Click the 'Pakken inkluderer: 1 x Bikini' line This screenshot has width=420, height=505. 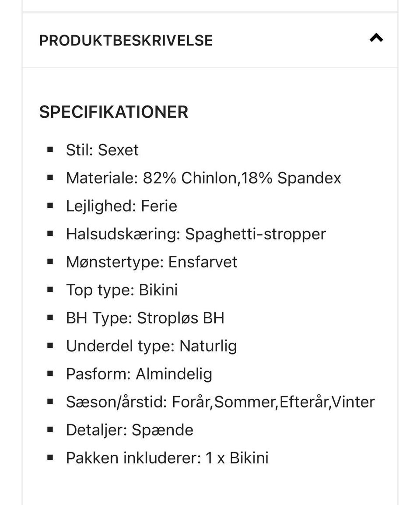(x=168, y=458)
